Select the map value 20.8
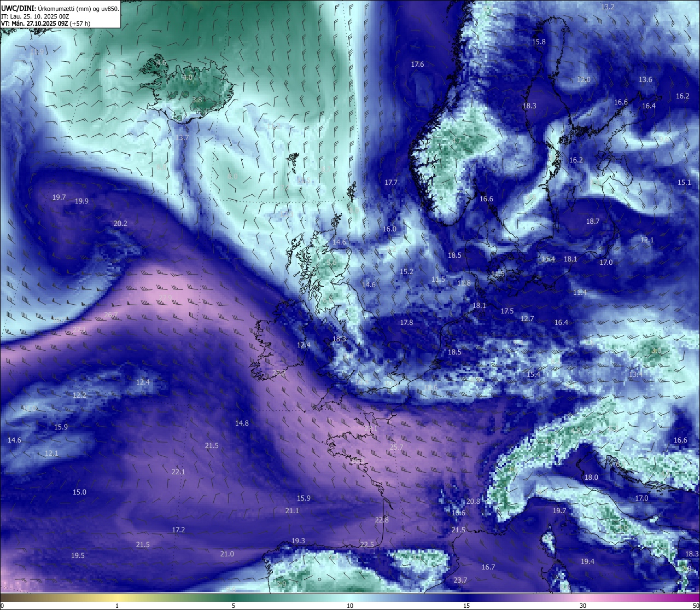This screenshot has height=610, width=700. 473,502
